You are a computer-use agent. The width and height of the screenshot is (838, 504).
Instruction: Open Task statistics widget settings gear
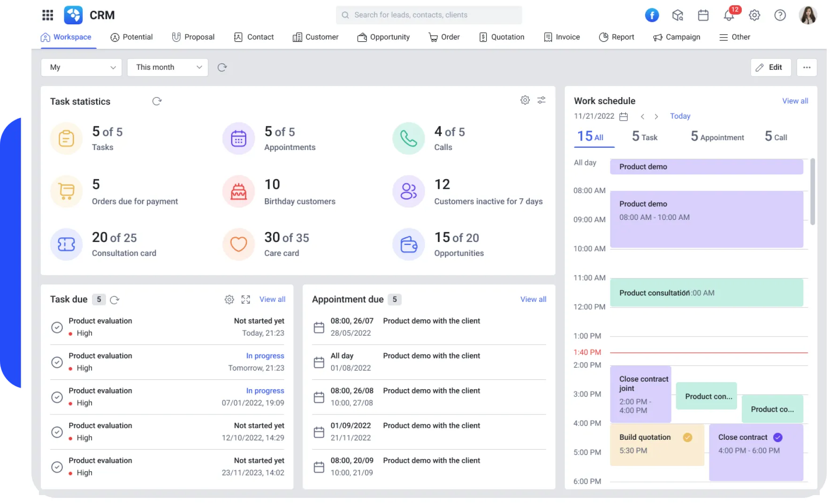(x=525, y=100)
